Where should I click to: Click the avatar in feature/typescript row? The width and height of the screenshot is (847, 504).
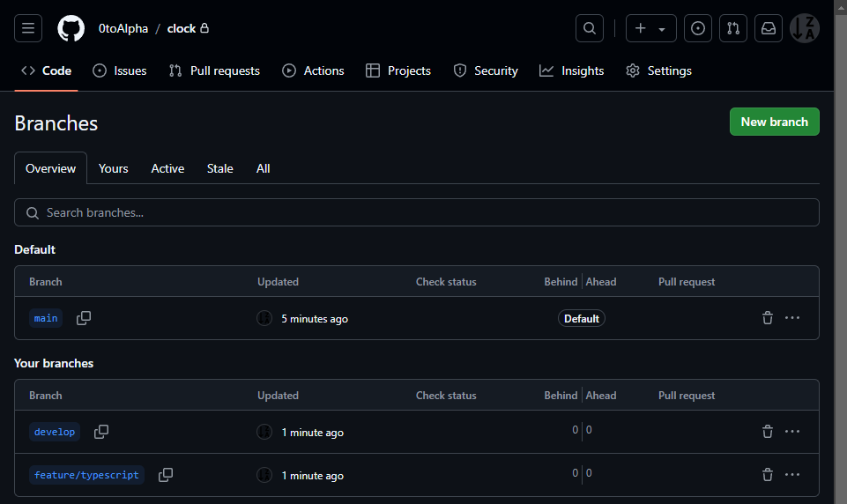point(264,475)
